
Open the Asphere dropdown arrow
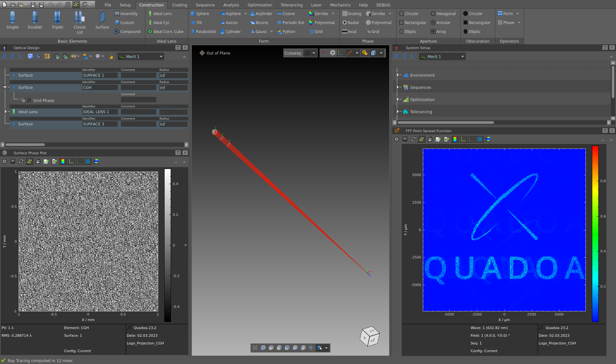pos(245,14)
